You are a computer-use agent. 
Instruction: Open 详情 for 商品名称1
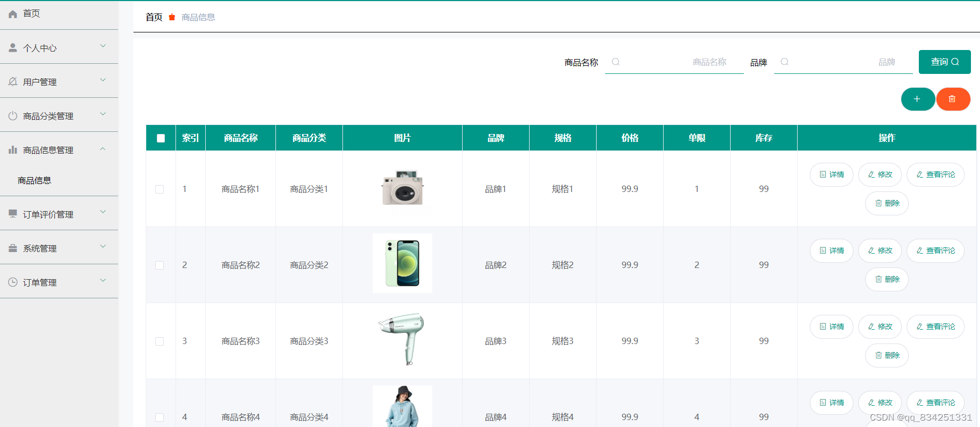click(x=832, y=174)
